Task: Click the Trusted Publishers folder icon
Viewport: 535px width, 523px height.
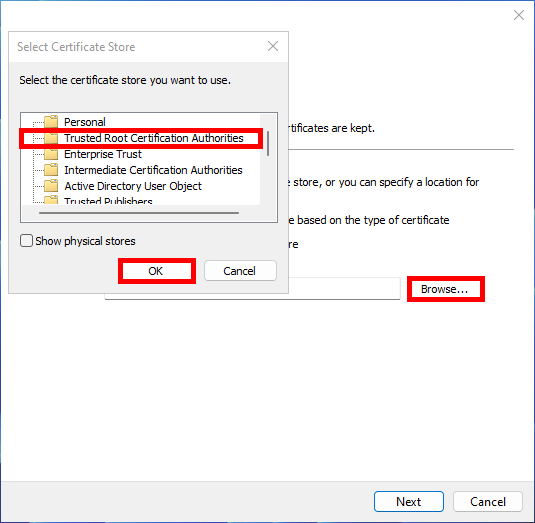Action: coord(51,200)
